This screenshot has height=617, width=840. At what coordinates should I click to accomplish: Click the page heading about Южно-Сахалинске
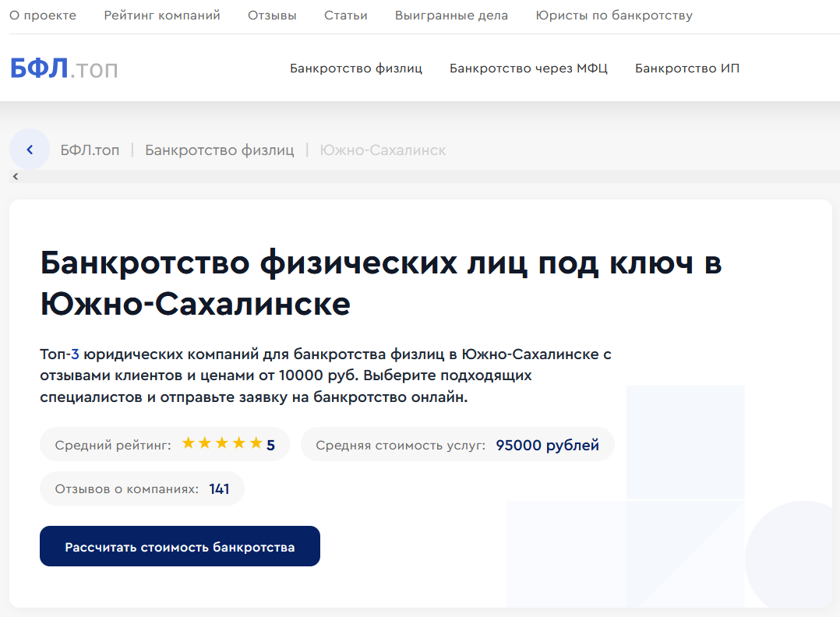[380, 284]
